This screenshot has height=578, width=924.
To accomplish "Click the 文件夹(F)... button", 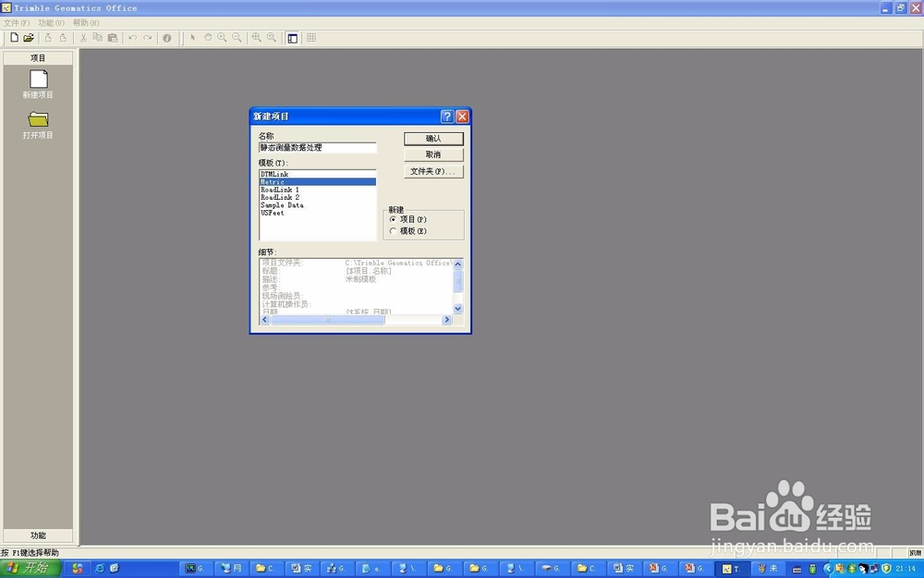I will tap(433, 171).
